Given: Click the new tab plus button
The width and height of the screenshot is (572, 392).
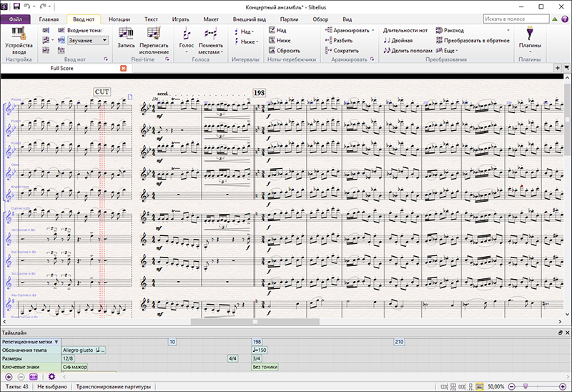Looking at the screenshot, I should point(558,68).
